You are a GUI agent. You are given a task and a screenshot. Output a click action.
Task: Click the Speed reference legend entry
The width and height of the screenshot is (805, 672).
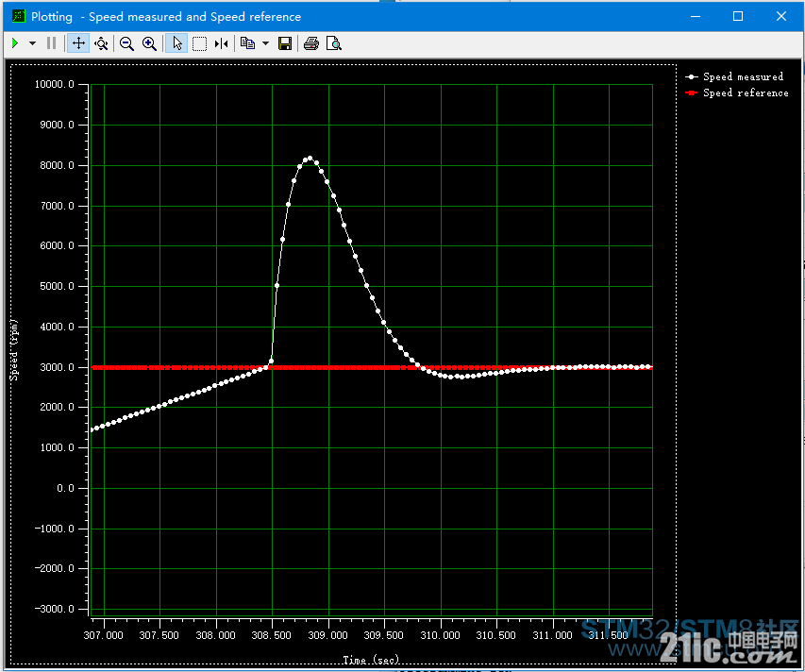[x=737, y=92]
